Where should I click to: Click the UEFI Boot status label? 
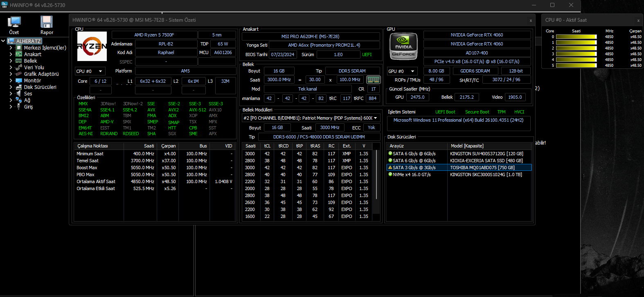pyautogui.click(x=445, y=112)
